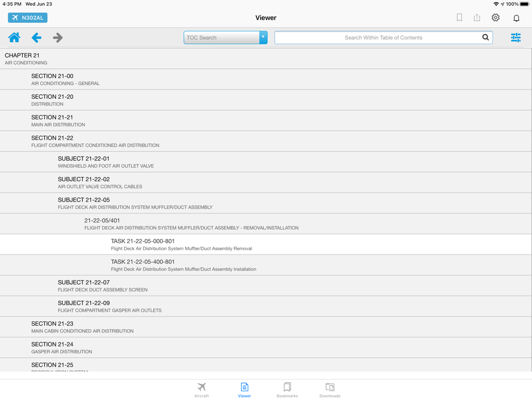Switch to the Aircraft tab
The width and height of the screenshot is (532, 399).
202,390
